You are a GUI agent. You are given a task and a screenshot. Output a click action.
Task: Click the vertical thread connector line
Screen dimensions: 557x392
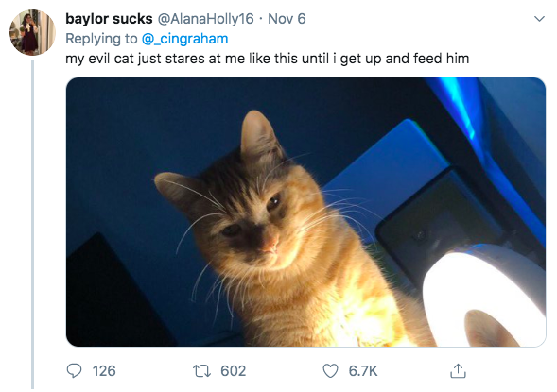33,225
